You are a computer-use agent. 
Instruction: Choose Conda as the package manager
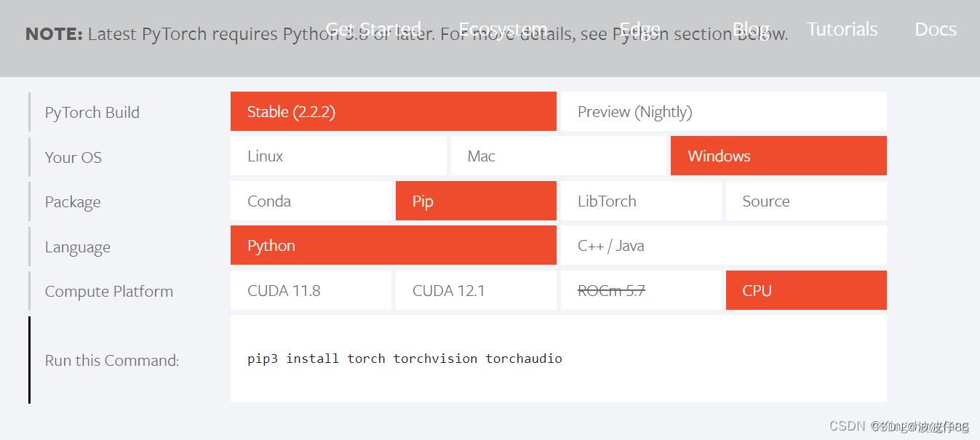pos(311,201)
